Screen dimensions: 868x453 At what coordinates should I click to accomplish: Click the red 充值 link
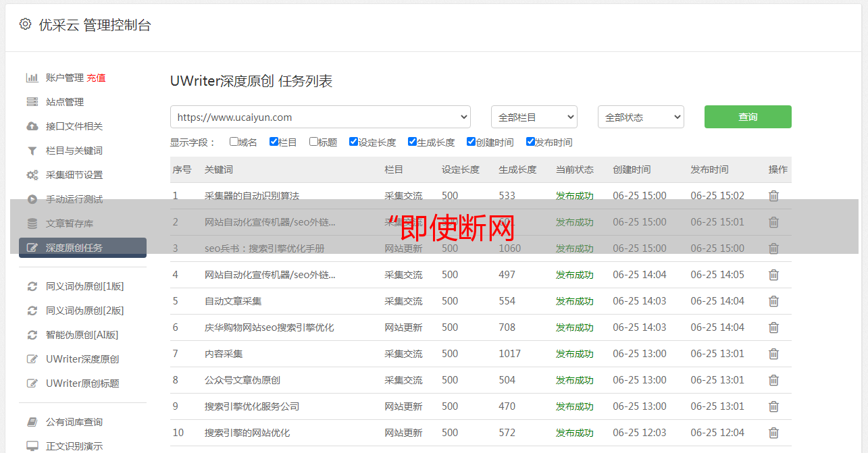(x=96, y=78)
